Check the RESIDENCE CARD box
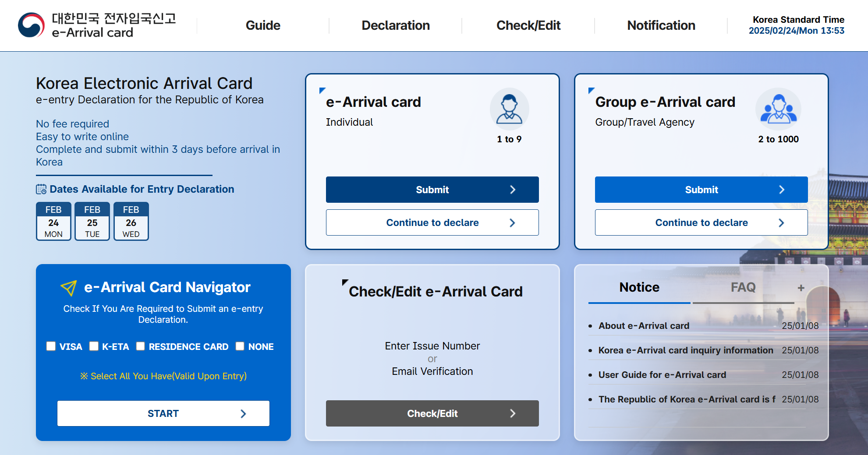868x455 pixels. coord(140,346)
